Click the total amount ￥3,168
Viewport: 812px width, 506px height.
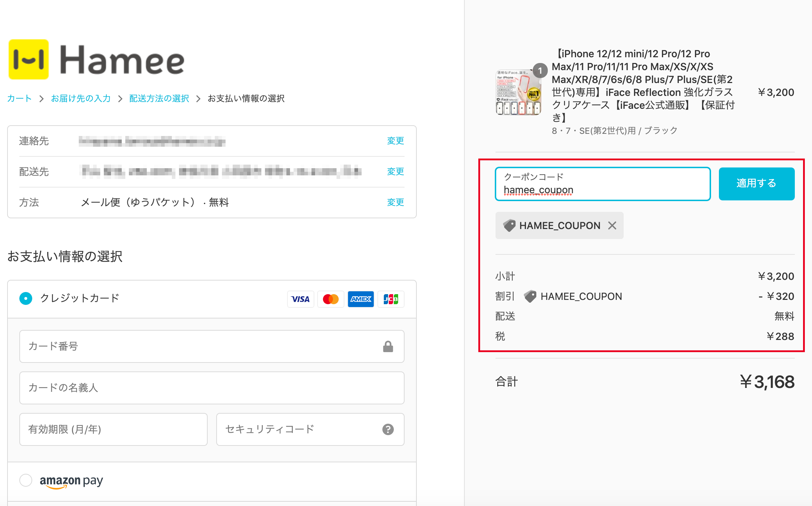tap(767, 382)
